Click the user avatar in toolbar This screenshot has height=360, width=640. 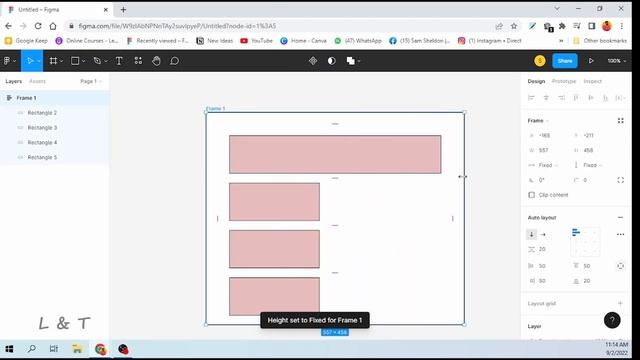(x=540, y=61)
